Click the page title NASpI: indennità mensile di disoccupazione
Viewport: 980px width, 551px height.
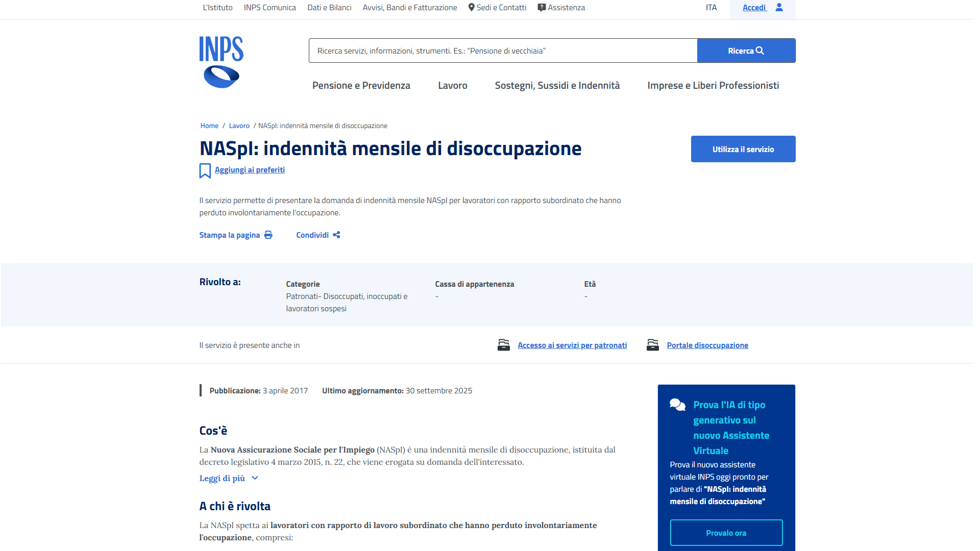click(x=390, y=148)
